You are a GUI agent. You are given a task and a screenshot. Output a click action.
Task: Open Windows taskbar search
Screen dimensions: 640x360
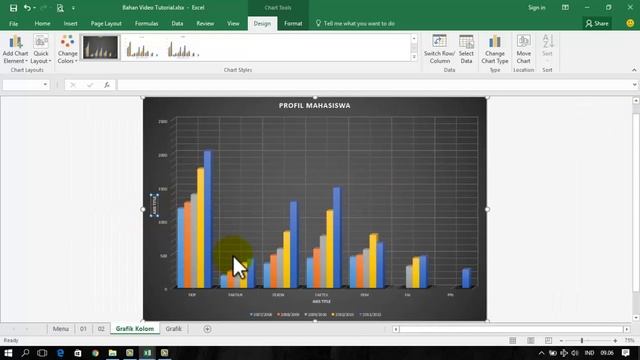click(25, 353)
